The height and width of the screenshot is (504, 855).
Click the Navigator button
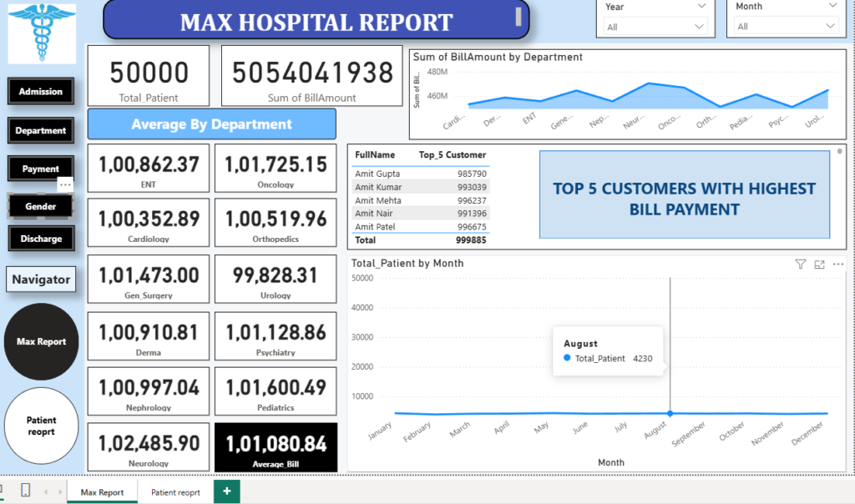[41, 280]
